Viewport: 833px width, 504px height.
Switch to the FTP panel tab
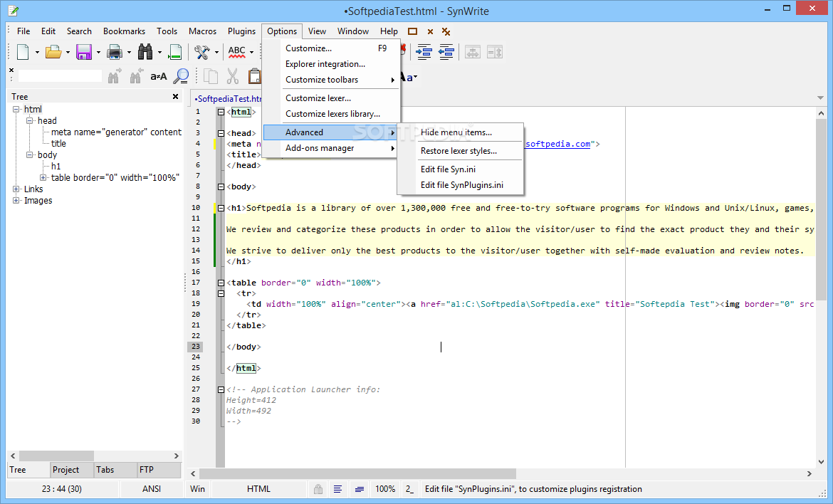coord(158,470)
